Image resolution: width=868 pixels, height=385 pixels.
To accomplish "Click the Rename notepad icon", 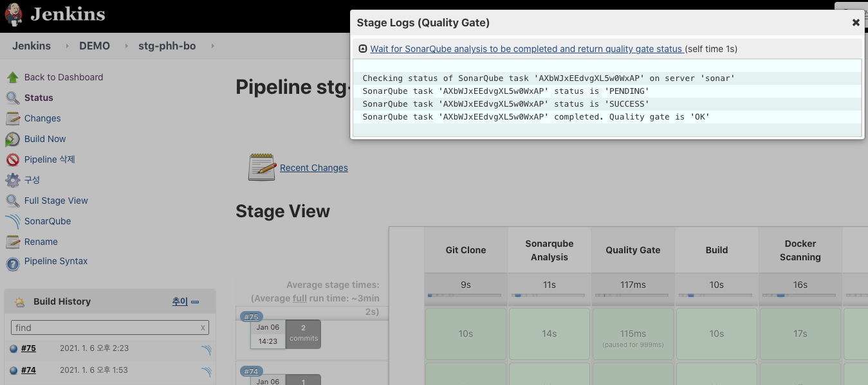I will [13, 242].
